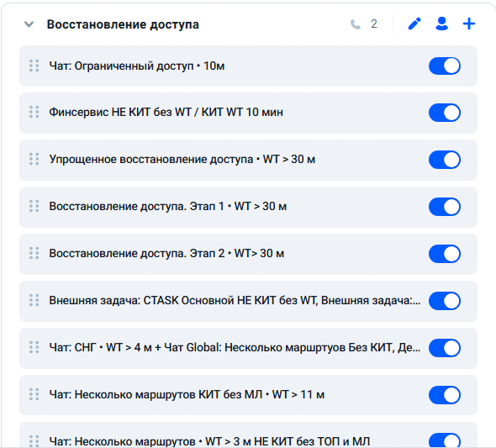Image resolution: width=496 pixels, height=448 pixels.
Task: Click the phone icon next to 2
Action: click(356, 24)
